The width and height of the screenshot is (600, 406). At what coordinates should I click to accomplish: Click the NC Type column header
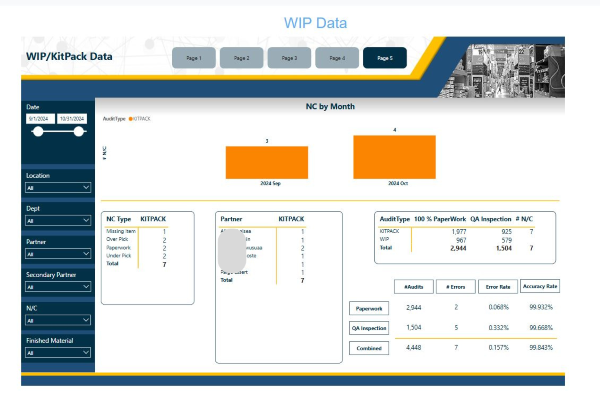[x=119, y=219]
